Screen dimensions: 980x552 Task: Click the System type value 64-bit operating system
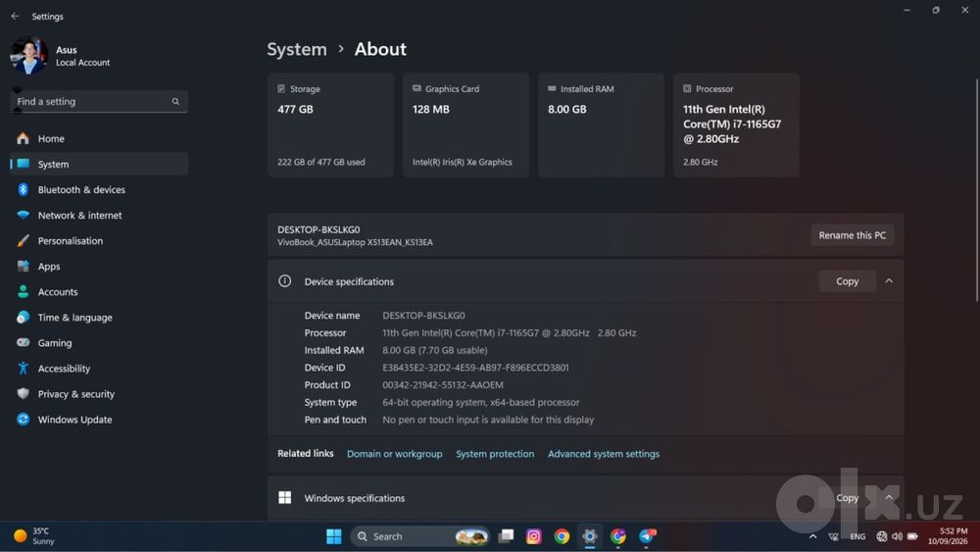click(x=480, y=403)
